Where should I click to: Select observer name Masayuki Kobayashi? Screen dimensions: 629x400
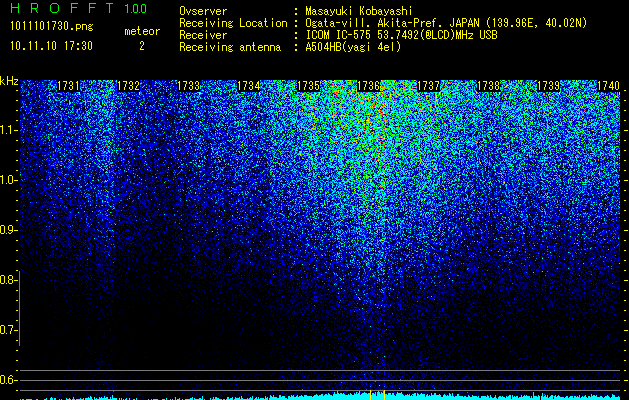pyautogui.click(x=359, y=11)
